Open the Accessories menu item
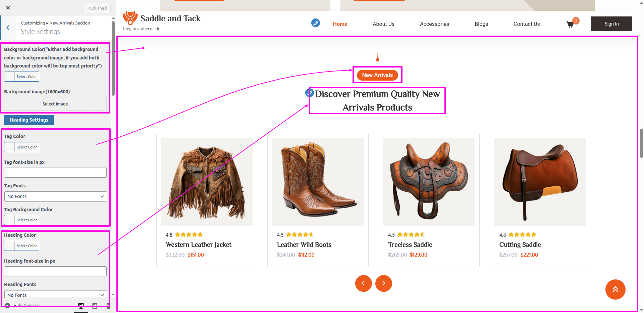Viewport: 644px width, 313px height. coord(434,24)
